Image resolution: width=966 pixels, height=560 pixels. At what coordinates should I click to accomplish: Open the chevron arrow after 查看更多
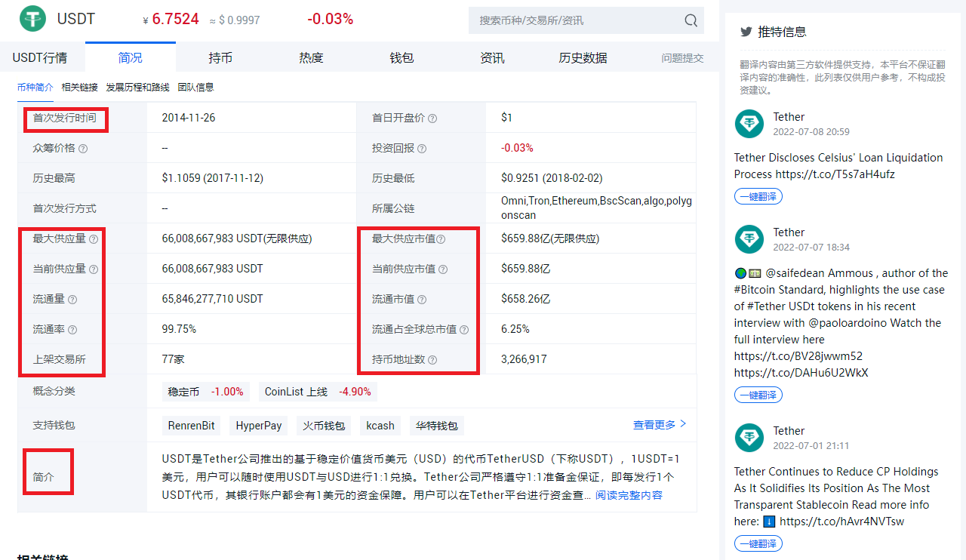681,424
